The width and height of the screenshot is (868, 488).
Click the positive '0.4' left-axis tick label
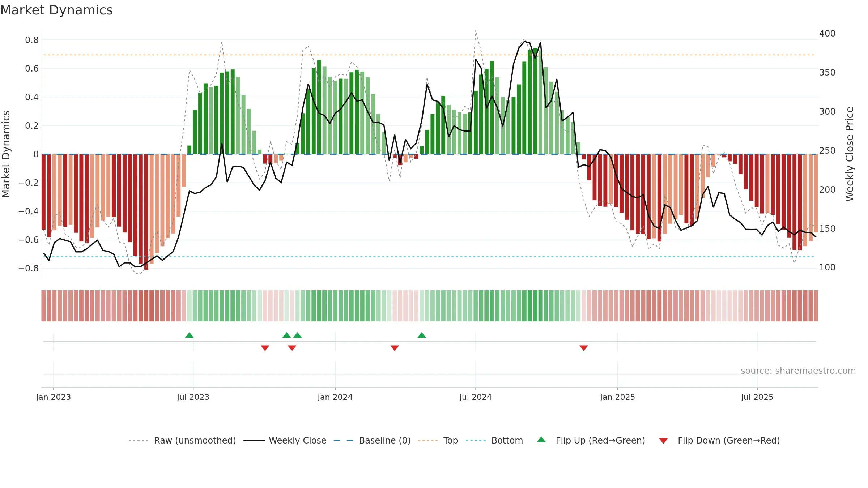pos(32,97)
